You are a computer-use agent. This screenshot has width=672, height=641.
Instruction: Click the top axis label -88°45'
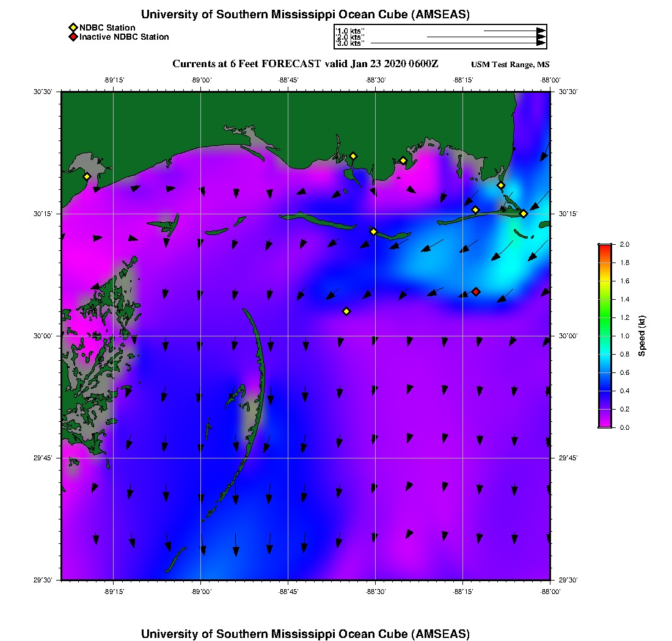(x=288, y=80)
